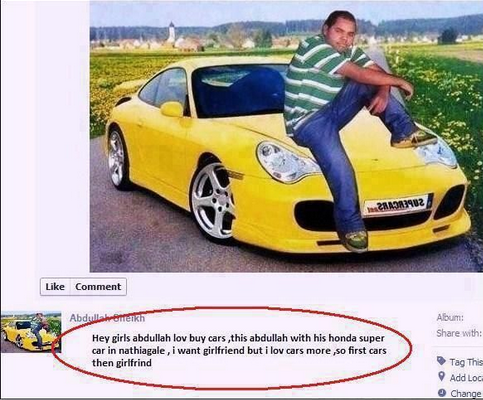Open Abdullah Sheikh's profile name link
Screen dimensions: 483x400
click(107, 318)
